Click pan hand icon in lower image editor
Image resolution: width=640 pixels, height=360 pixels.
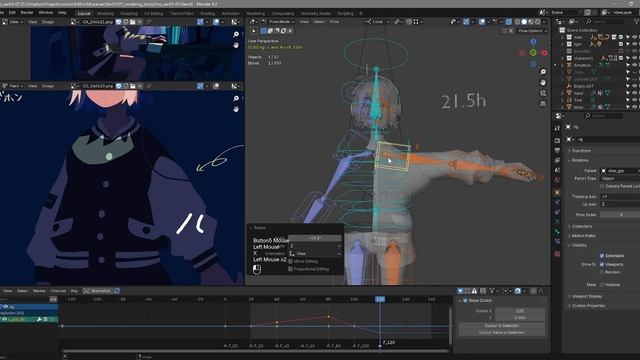[236, 109]
